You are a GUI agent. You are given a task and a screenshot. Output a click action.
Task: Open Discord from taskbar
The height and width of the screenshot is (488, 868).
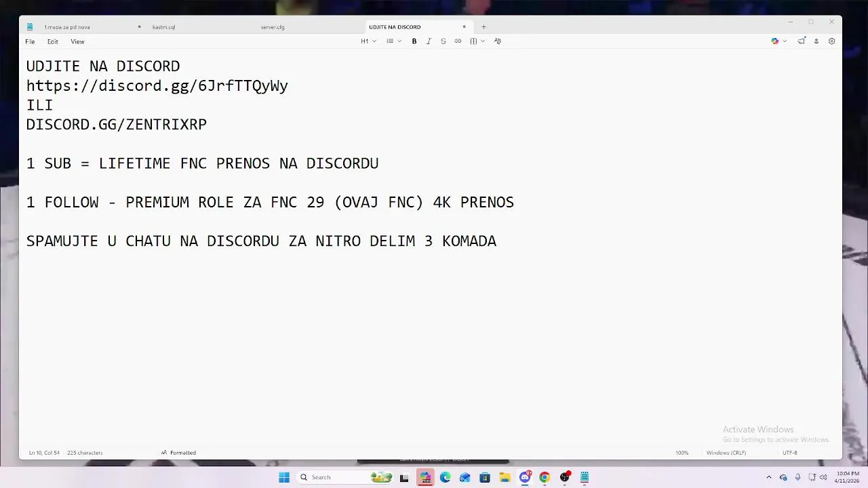click(x=525, y=478)
